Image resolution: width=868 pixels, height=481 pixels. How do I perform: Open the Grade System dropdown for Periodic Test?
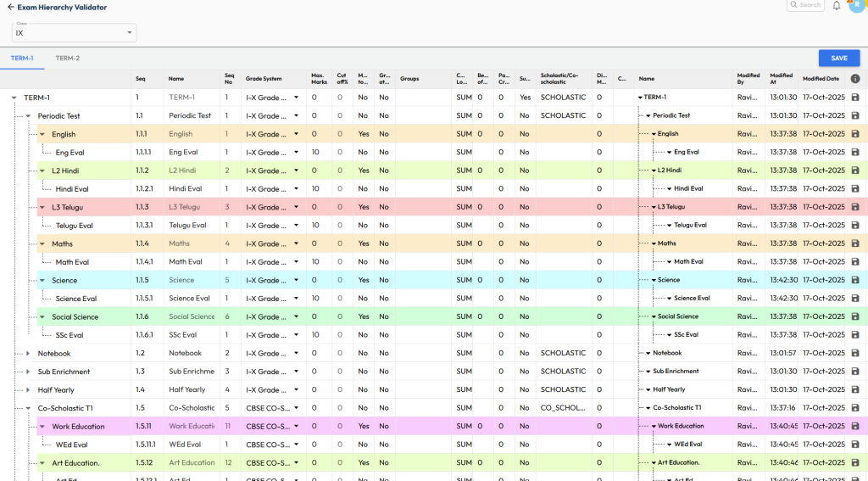(x=296, y=116)
